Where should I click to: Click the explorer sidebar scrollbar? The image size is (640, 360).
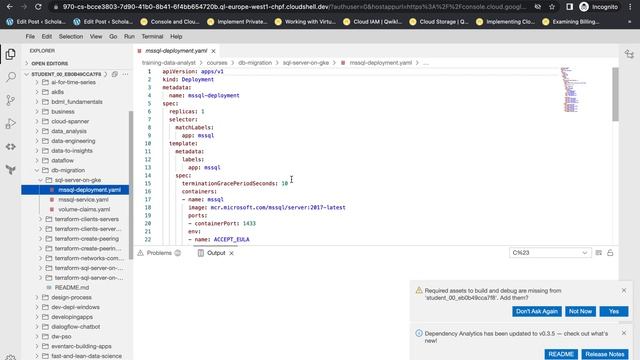click(131, 184)
